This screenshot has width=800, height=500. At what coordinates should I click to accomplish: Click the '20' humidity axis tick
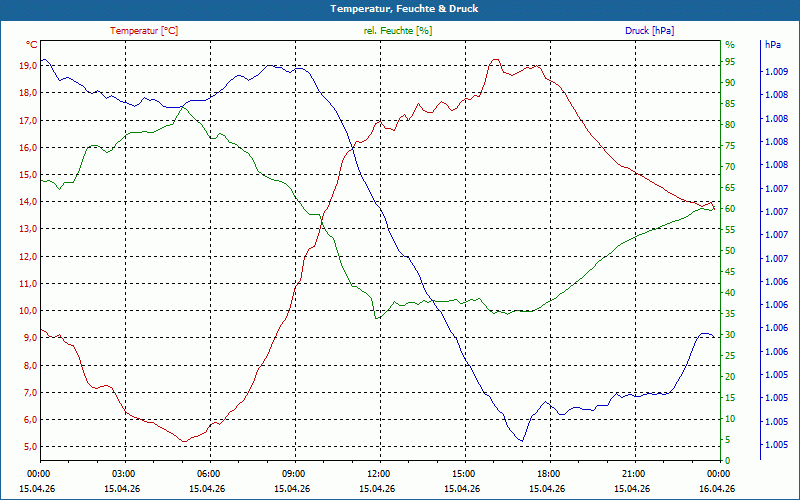point(730,377)
